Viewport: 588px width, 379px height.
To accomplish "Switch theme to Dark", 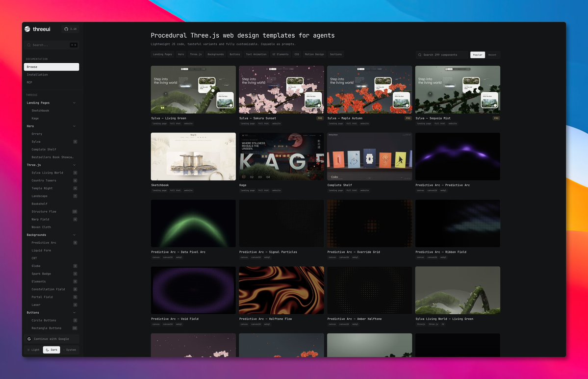I will click(51, 350).
